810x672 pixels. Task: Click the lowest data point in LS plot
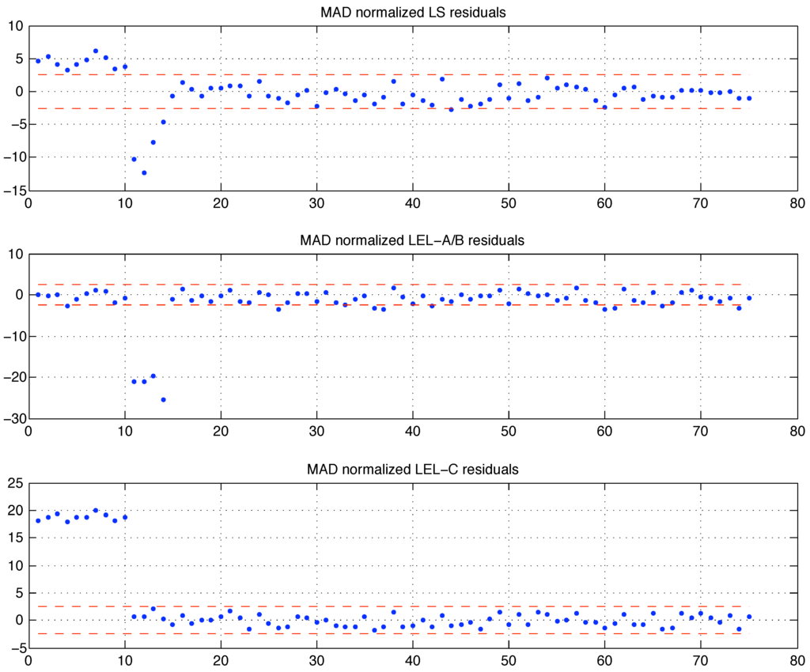[x=144, y=172]
